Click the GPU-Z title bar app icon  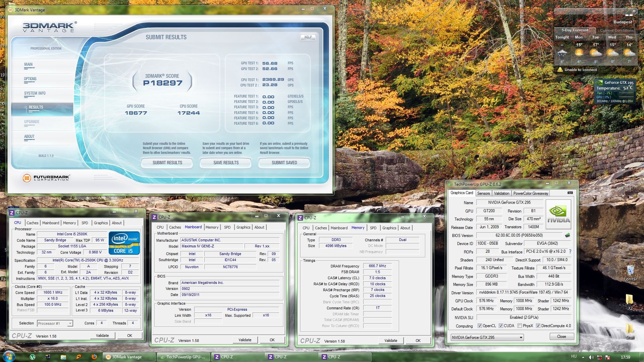click(x=449, y=184)
